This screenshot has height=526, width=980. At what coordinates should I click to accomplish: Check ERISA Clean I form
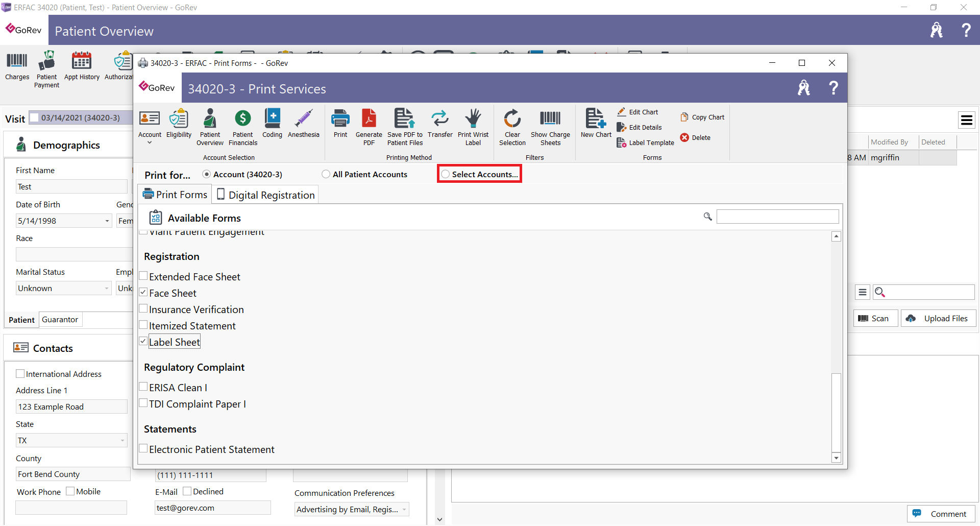[x=143, y=387]
